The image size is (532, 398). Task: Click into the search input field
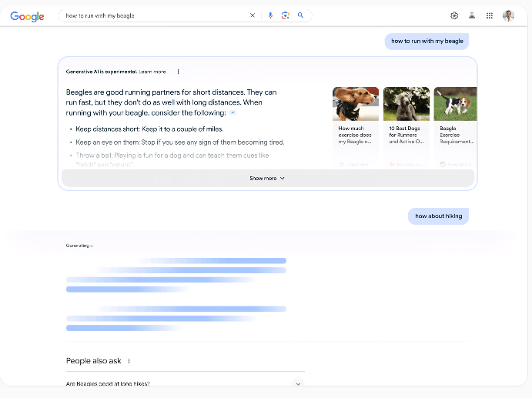[x=154, y=15]
